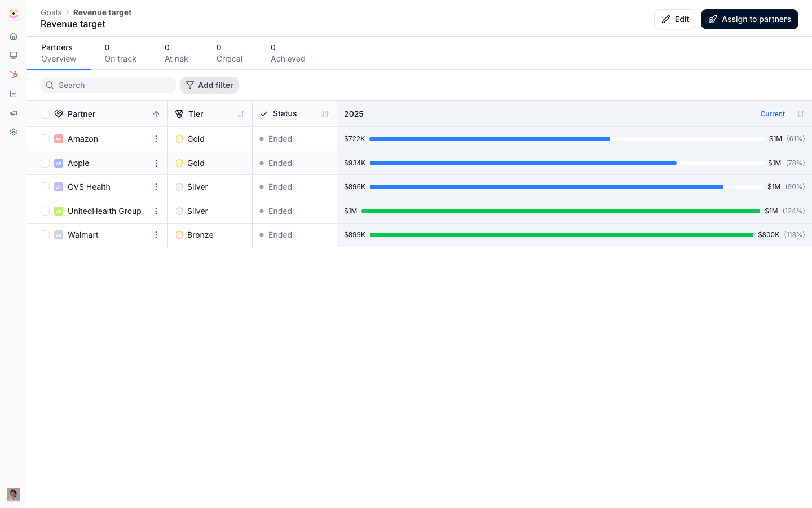Open the app logo in the sidebar

click(14, 14)
